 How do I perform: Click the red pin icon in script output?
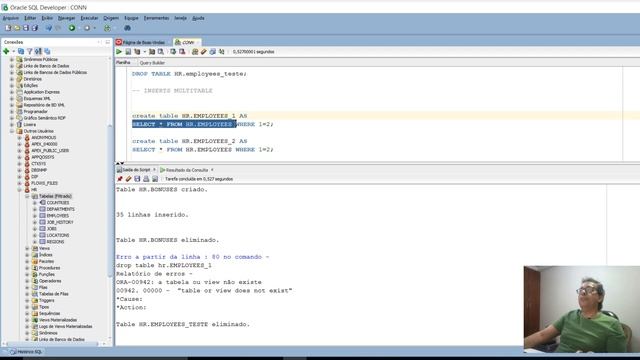[120, 179]
